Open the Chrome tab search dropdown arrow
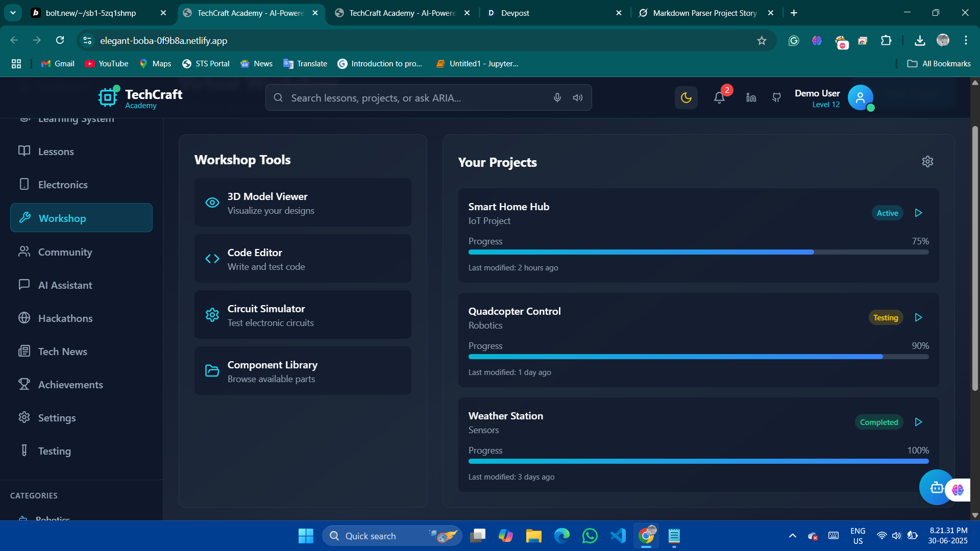 [13, 13]
